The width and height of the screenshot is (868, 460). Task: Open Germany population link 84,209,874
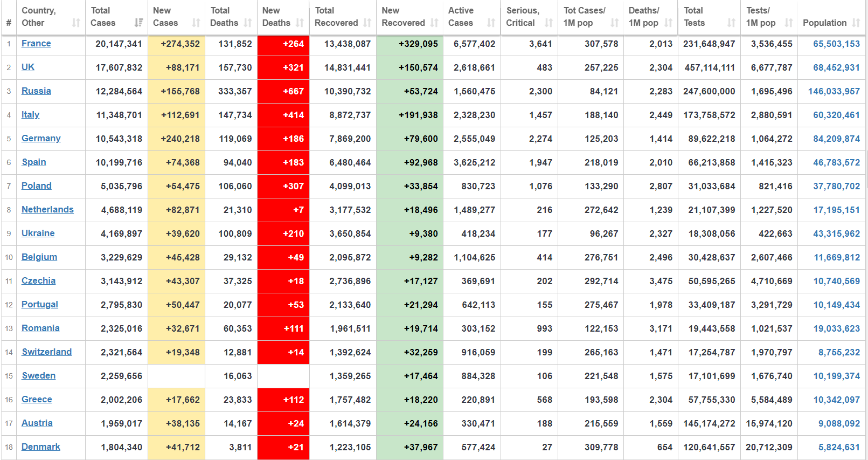pos(837,139)
